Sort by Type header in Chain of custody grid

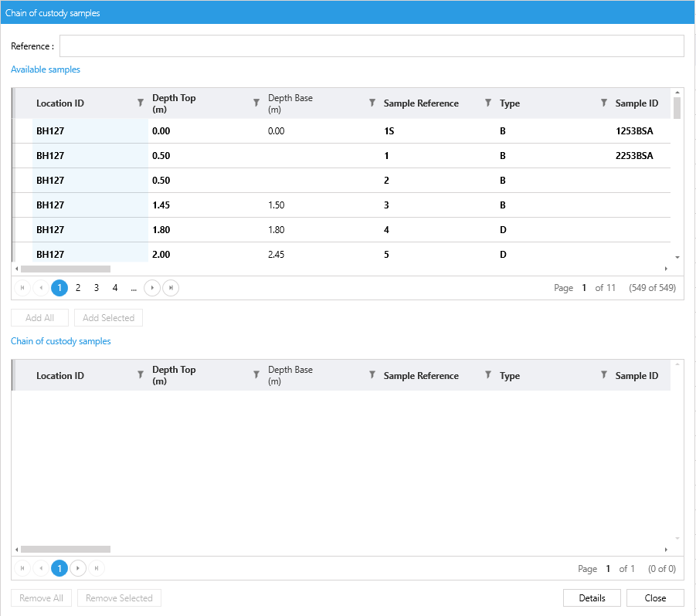(x=510, y=376)
